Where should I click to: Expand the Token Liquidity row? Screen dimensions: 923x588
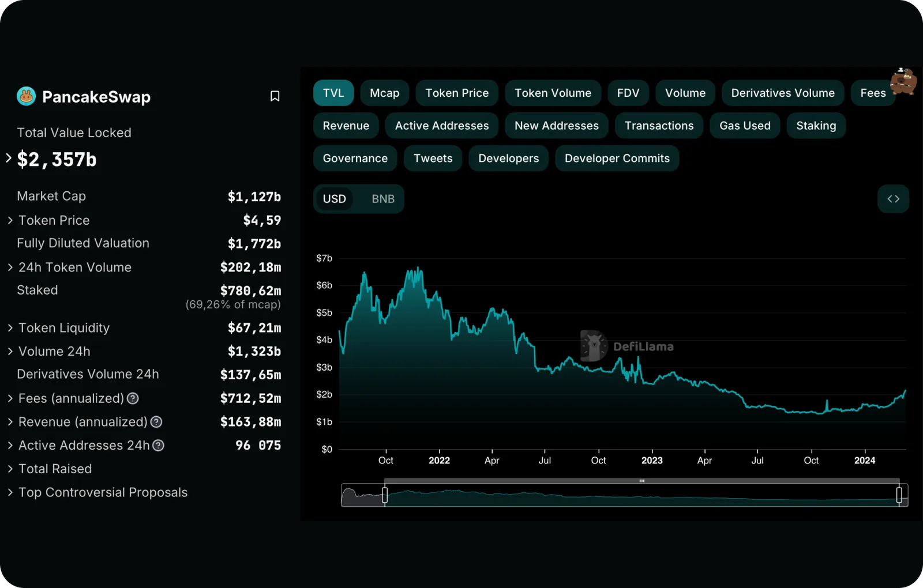tap(10, 328)
